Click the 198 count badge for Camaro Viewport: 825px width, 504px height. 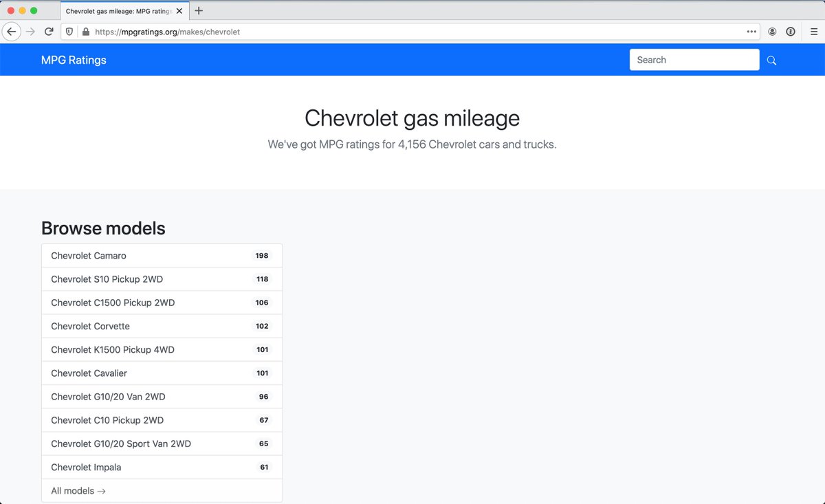tap(262, 256)
